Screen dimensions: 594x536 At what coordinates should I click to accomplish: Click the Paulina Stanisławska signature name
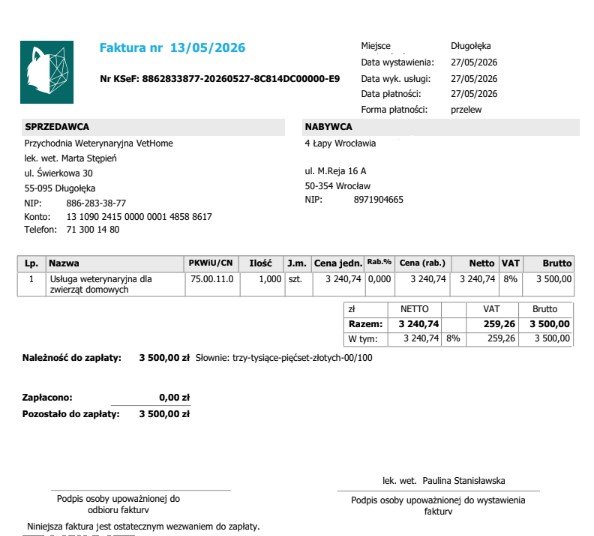[x=464, y=481]
